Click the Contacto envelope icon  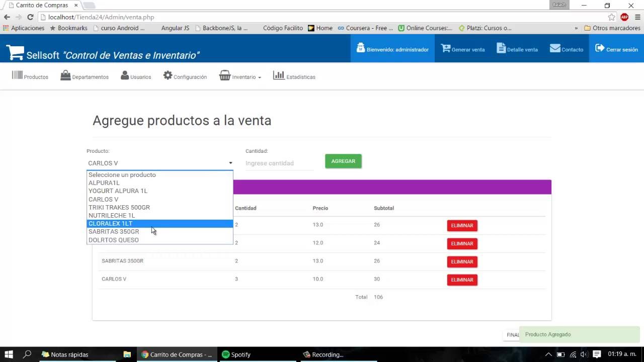tap(555, 48)
